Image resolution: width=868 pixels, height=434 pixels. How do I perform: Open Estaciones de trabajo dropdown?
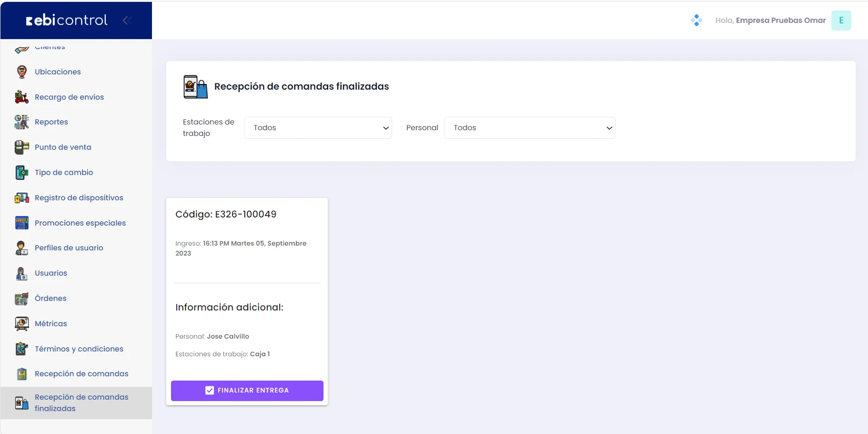coord(318,128)
